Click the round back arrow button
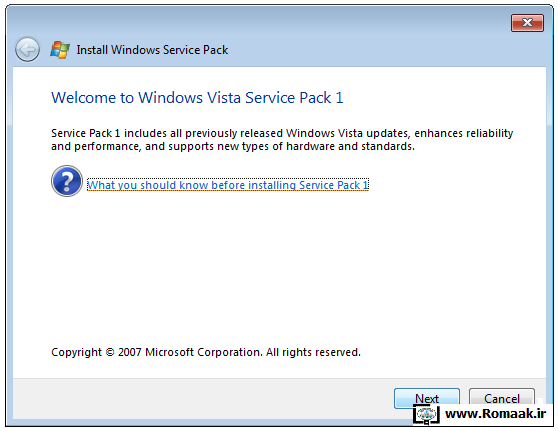Image resolution: width=558 pixels, height=431 pixels. point(27,49)
